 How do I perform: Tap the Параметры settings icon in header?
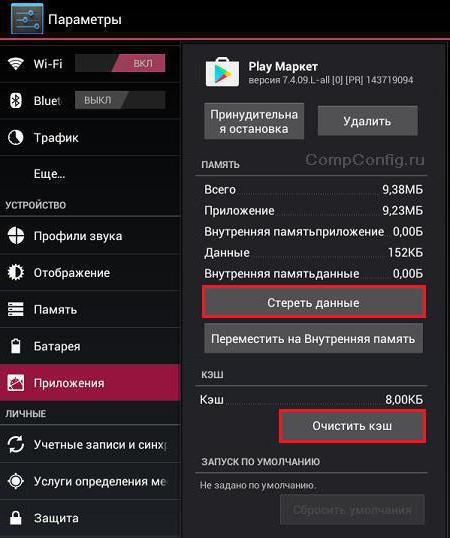(x=27, y=19)
